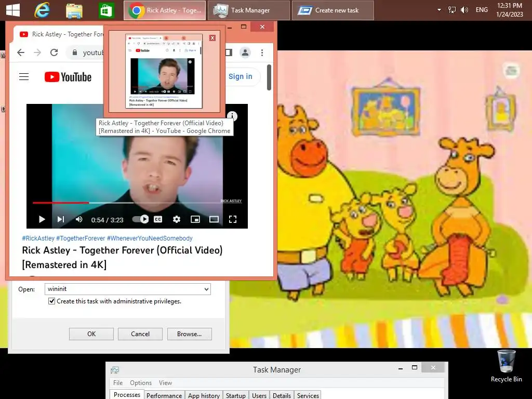Open the Chrome window preview thumbnail
Viewport: 532px width, 399px height.
[164, 71]
